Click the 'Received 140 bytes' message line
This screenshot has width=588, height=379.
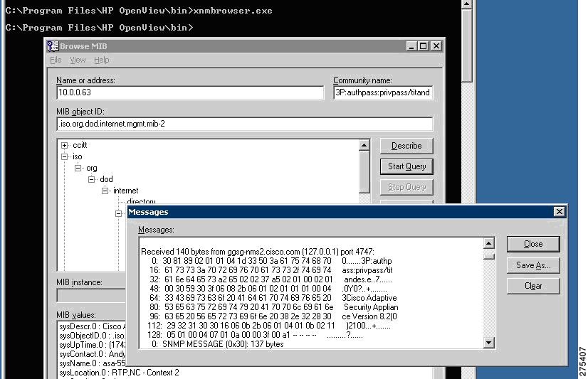(x=257, y=252)
